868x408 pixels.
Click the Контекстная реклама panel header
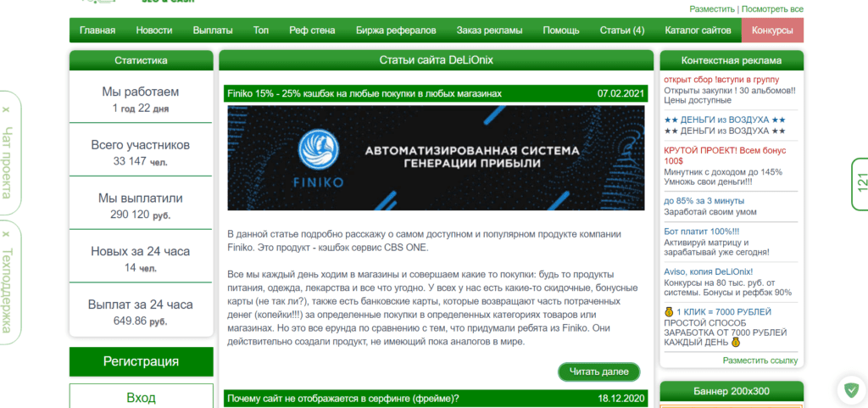(732, 60)
